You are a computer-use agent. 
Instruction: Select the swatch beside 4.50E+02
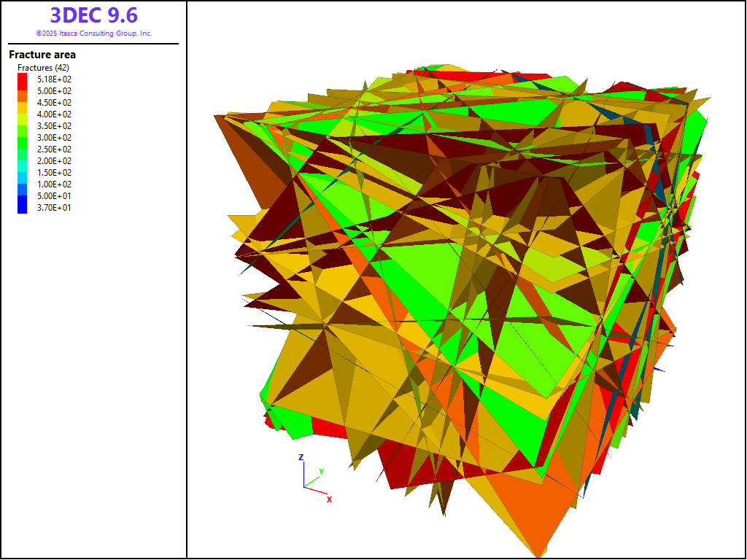[x=23, y=102]
